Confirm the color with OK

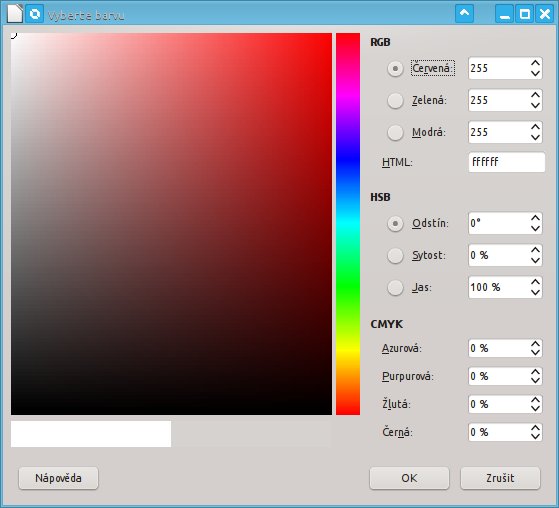click(409, 478)
